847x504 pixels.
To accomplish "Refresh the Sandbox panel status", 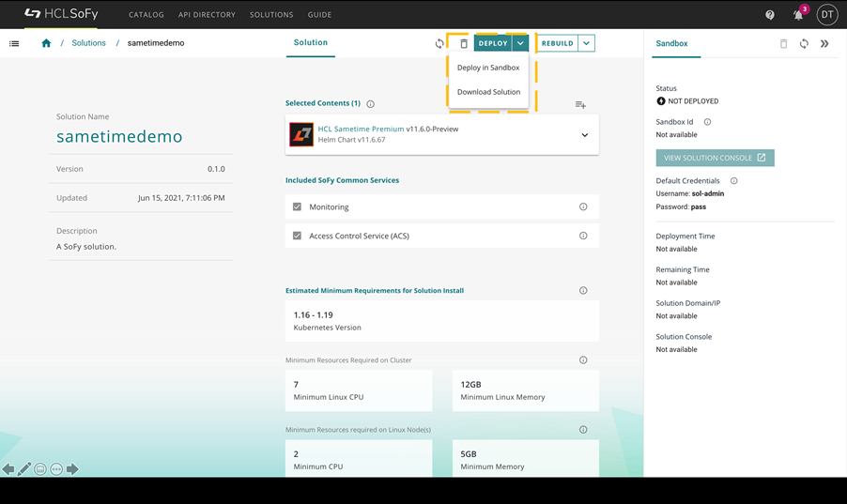I will 804,44.
